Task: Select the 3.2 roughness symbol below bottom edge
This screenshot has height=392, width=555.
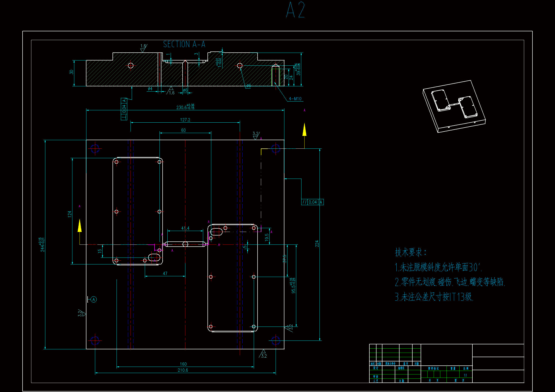Action: tap(263, 354)
